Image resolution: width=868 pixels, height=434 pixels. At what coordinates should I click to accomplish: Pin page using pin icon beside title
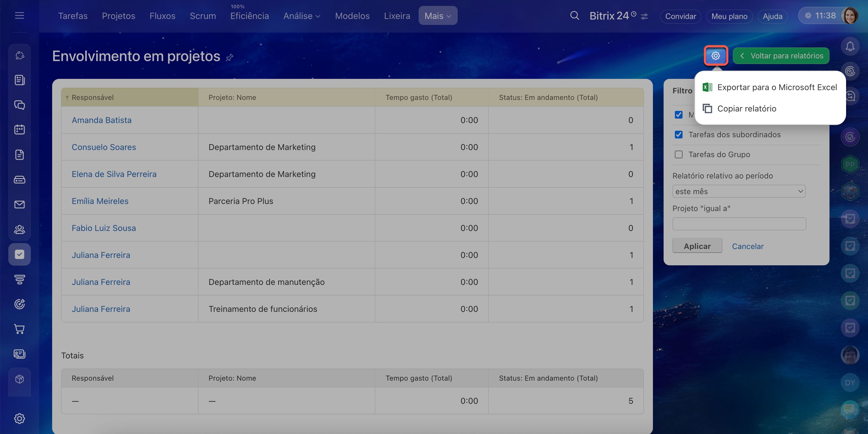[230, 57]
